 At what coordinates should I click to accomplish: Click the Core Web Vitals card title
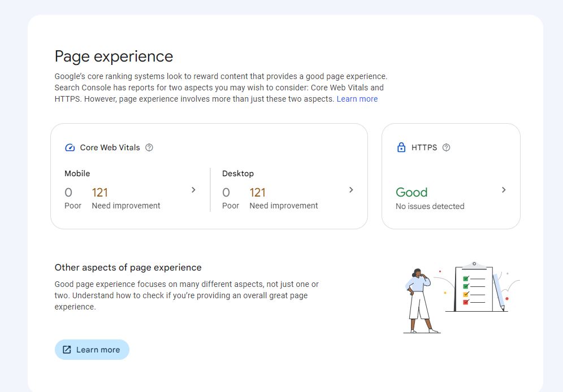(110, 147)
